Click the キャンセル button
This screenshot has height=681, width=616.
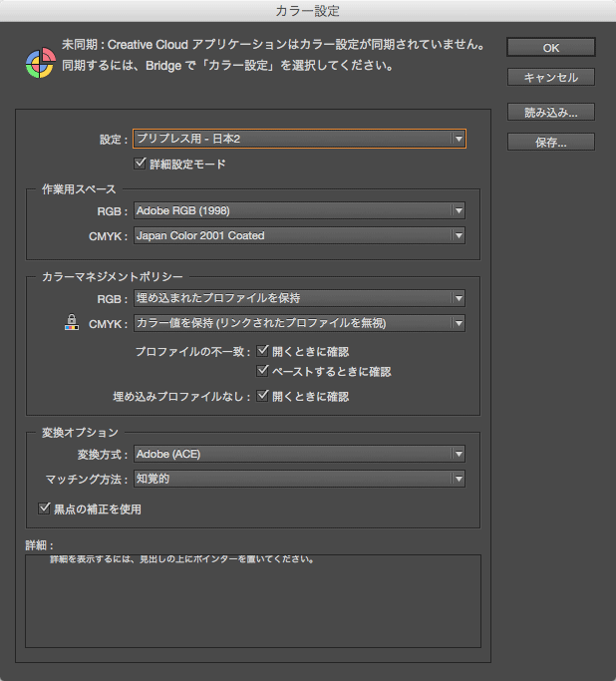(x=551, y=78)
